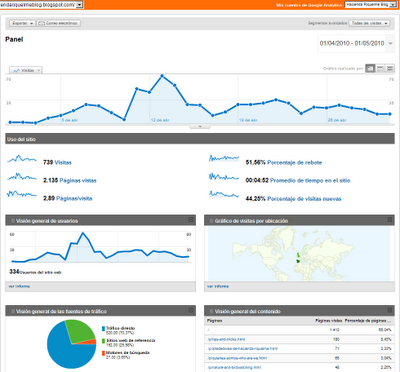400x372 pixels.
Task: Click the Páginas/visita sparkline thumbnail
Action: pyautogui.click(x=22, y=194)
